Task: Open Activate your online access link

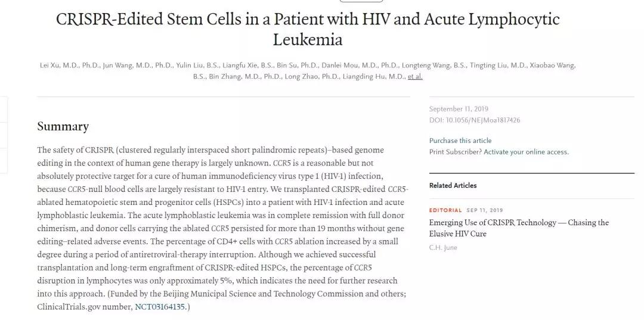Action: [x=526, y=152]
